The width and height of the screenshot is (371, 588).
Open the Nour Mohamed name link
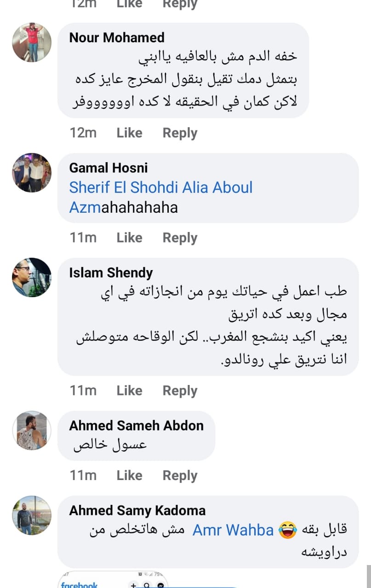tap(117, 38)
